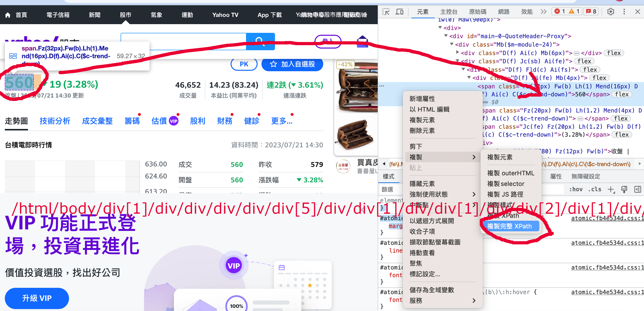This screenshot has height=311, width=644.
Task: Toggle the device toolbar icon
Action: coord(399,12)
